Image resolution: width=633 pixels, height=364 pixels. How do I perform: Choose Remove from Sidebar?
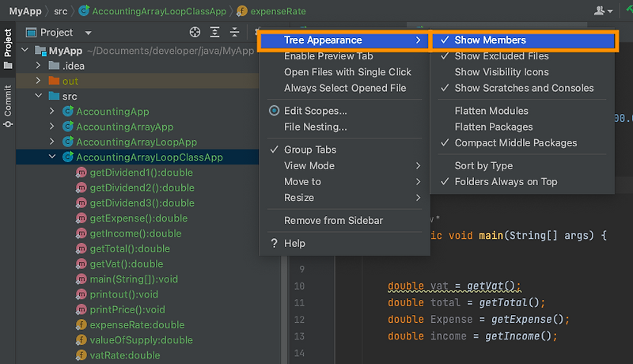[x=333, y=220]
